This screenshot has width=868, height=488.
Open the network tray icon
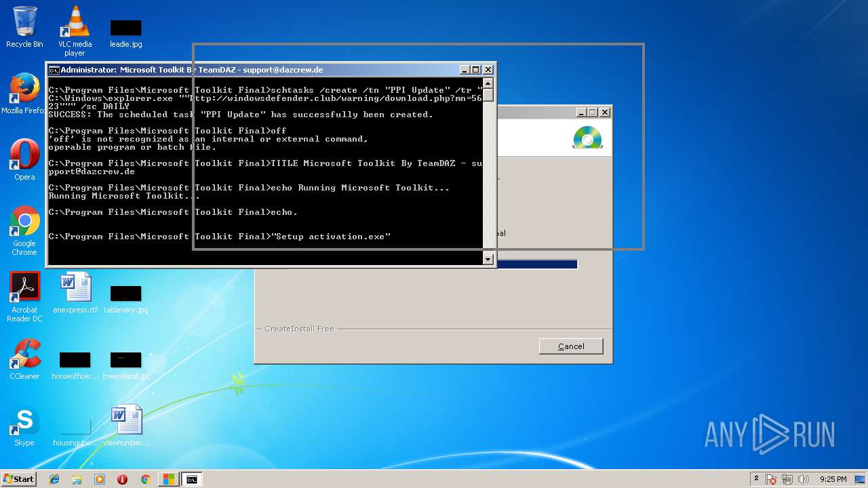point(788,479)
